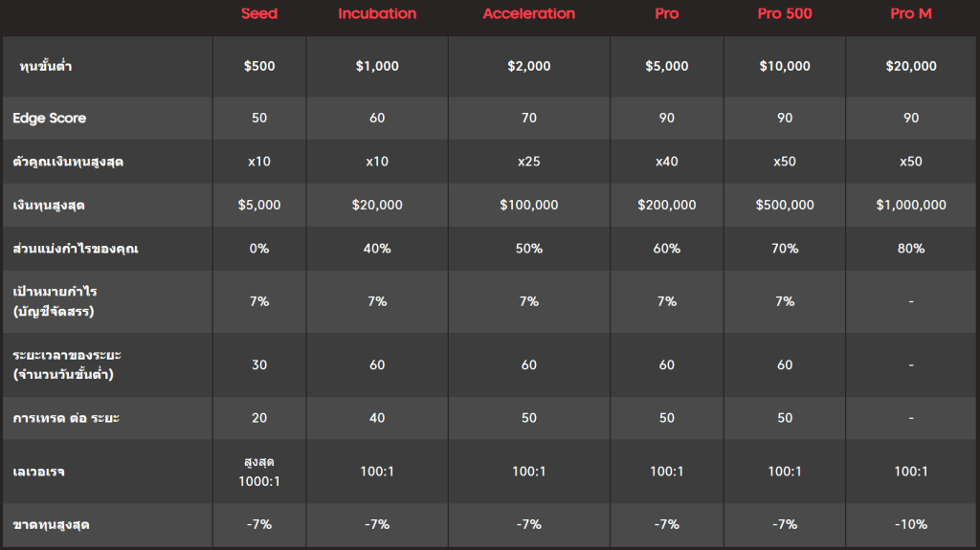Click the $1,000,000 maximum funding cell
980x550 pixels.
(910, 205)
